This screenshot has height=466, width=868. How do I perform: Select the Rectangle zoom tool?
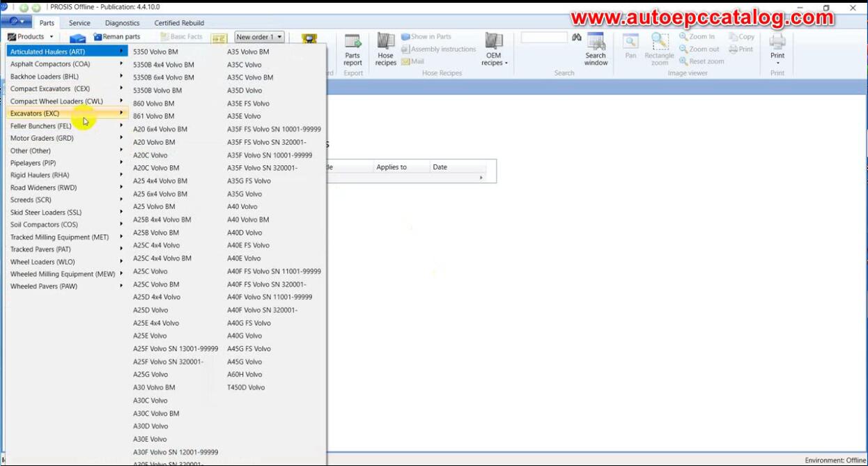pos(659,50)
